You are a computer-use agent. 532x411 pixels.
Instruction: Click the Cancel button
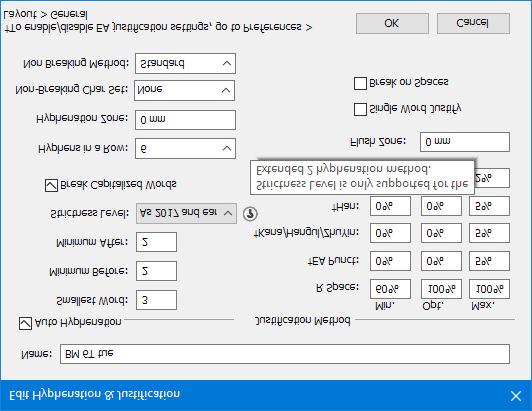point(473,23)
